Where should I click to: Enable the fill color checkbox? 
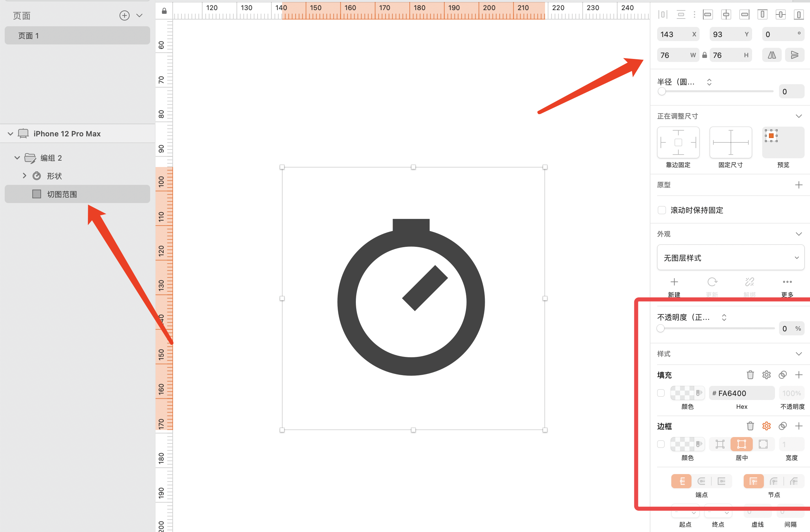(661, 393)
